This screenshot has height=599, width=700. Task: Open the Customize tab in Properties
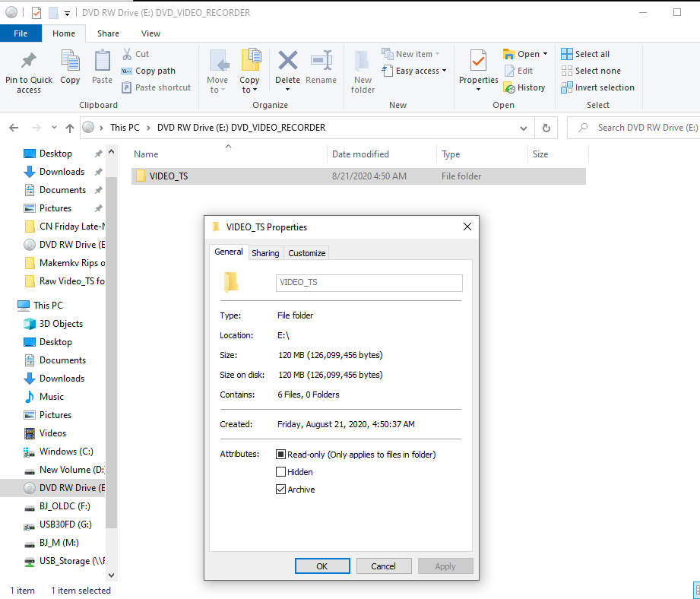pyautogui.click(x=307, y=253)
